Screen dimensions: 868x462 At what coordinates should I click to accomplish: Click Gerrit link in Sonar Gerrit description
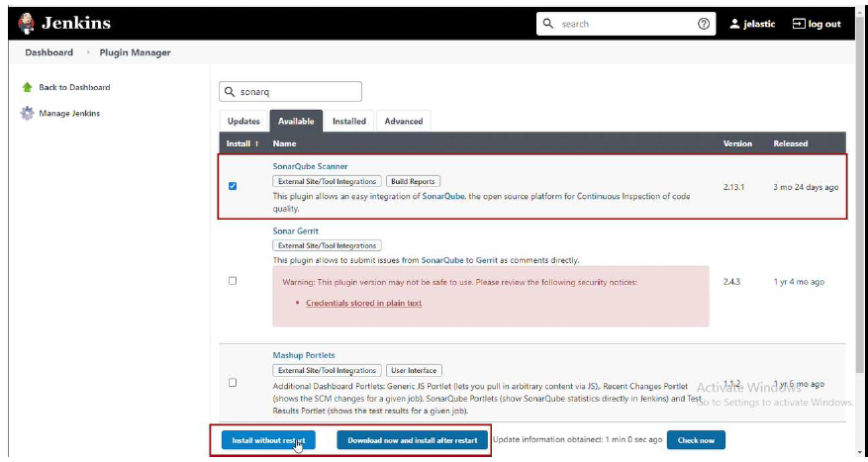pos(487,260)
